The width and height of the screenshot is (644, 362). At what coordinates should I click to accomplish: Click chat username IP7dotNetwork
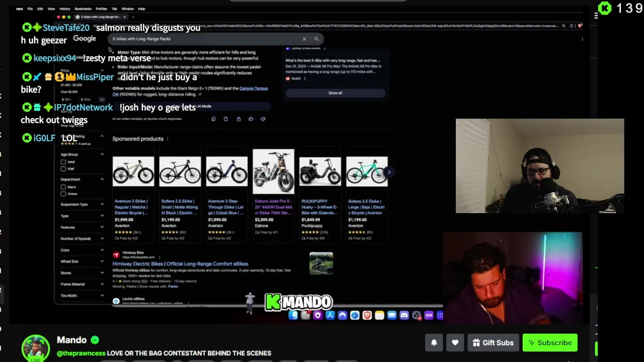click(83, 108)
